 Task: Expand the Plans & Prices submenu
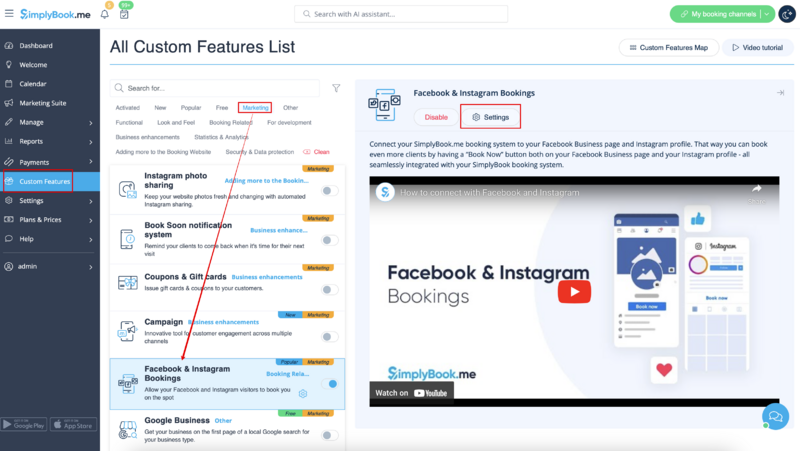point(91,220)
